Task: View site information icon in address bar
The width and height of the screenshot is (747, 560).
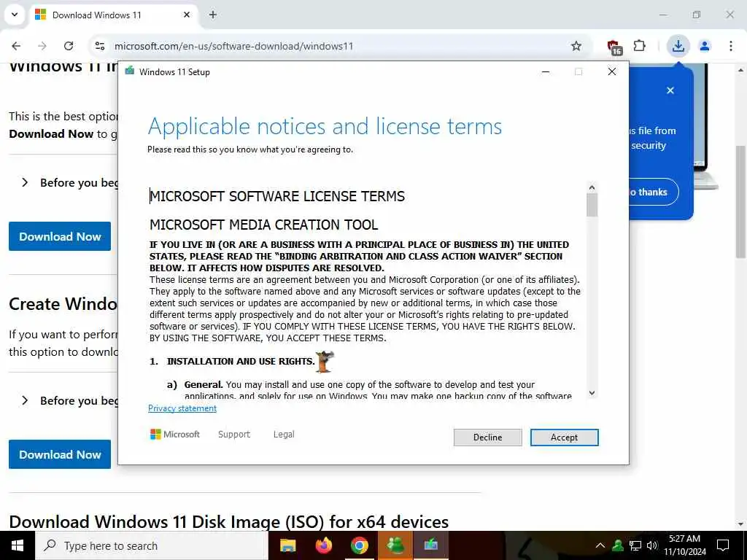Action: (100, 46)
